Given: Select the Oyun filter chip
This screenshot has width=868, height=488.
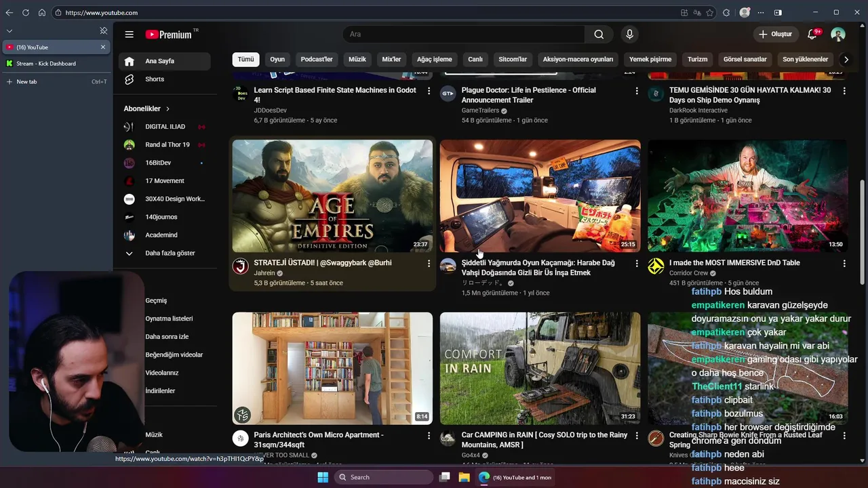Looking at the screenshot, I should [277, 60].
